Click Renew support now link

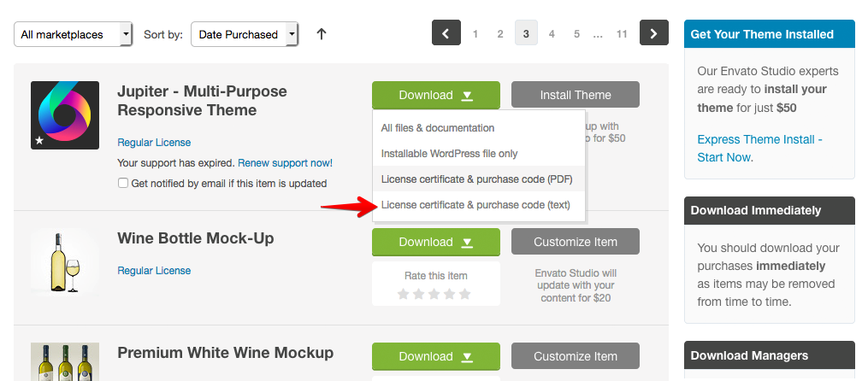(285, 163)
